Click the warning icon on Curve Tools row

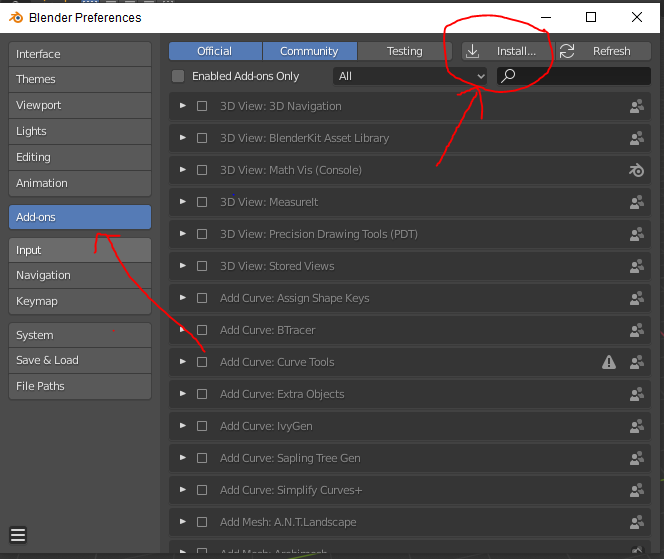pyautogui.click(x=609, y=362)
